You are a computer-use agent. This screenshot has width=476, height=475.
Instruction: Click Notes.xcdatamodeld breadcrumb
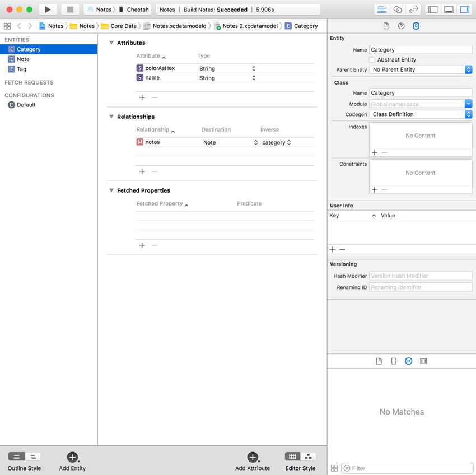tap(175, 26)
